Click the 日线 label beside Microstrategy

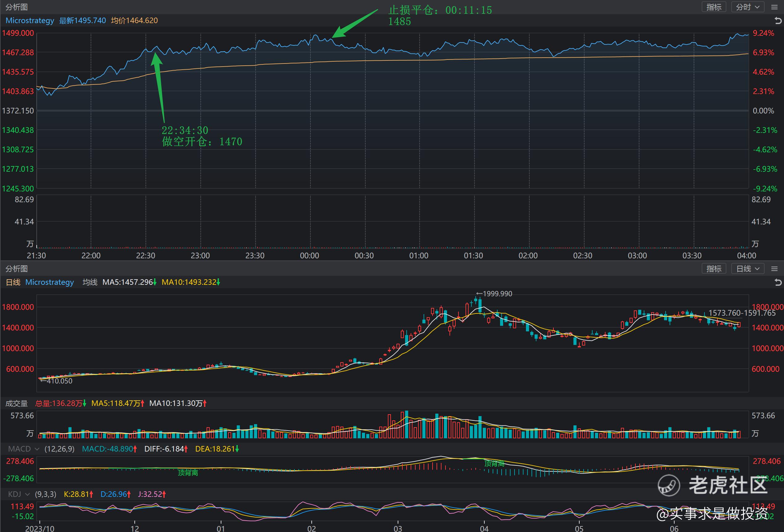[x=13, y=282]
